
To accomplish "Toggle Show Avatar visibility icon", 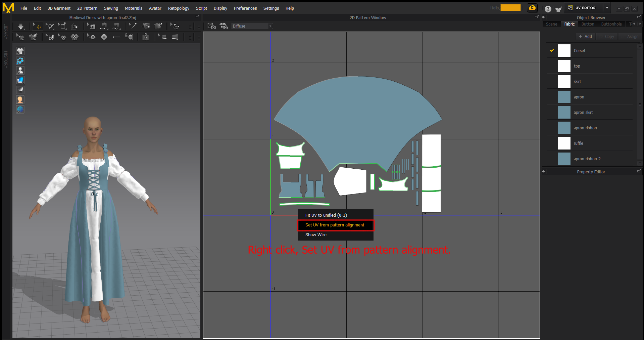I will (20, 71).
